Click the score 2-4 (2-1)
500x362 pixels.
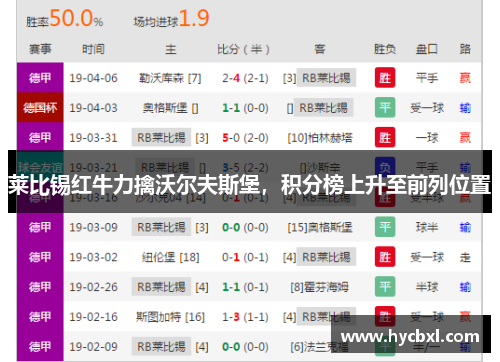pyautogui.click(x=245, y=78)
